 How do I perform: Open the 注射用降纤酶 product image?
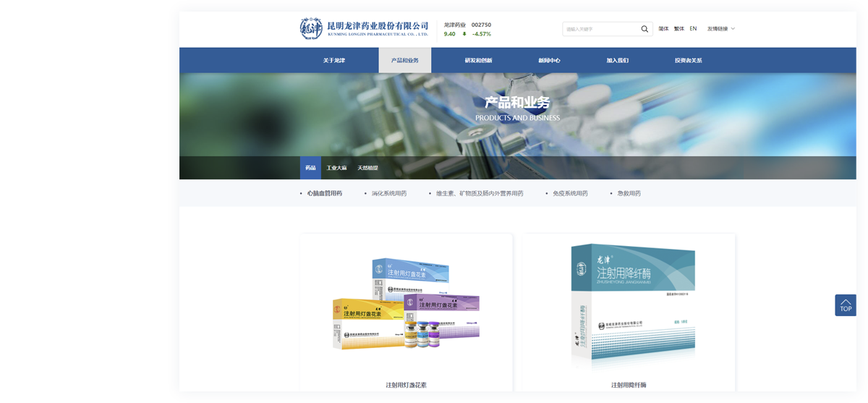click(x=629, y=304)
